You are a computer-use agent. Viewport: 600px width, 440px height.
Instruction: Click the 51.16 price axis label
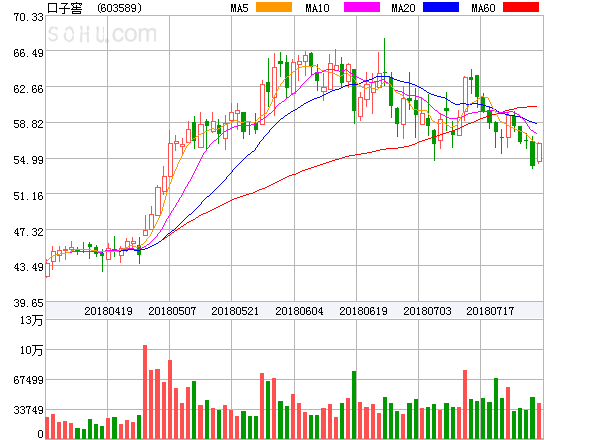28,197
